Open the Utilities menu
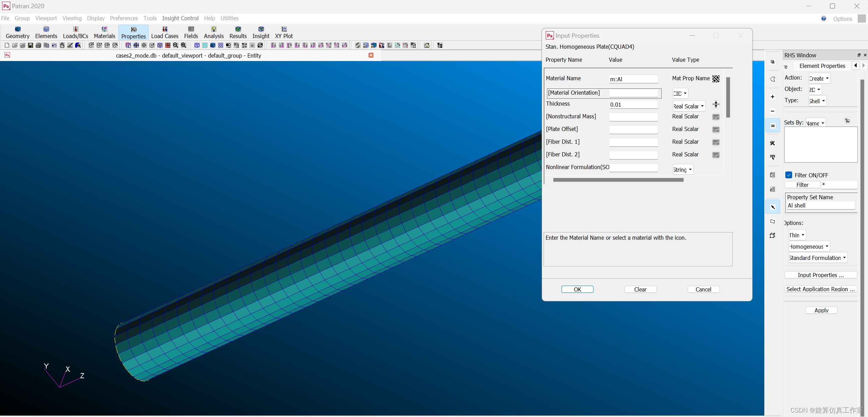 click(x=229, y=18)
